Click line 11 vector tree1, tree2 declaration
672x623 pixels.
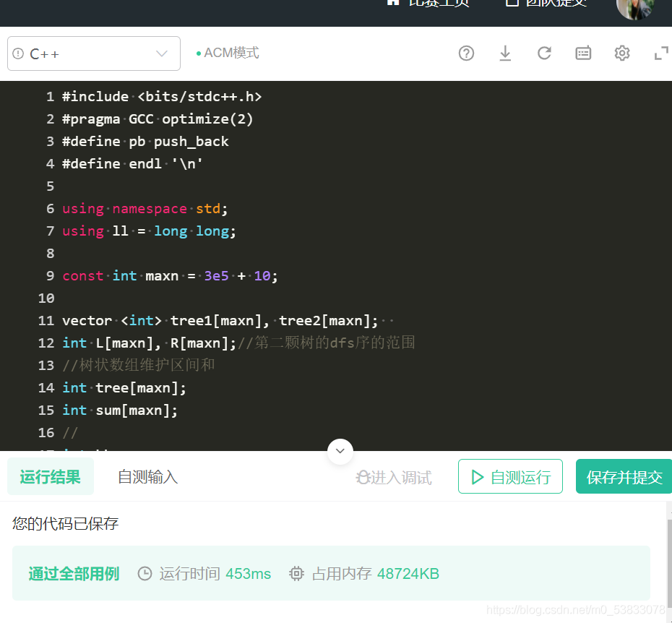click(x=220, y=320)
